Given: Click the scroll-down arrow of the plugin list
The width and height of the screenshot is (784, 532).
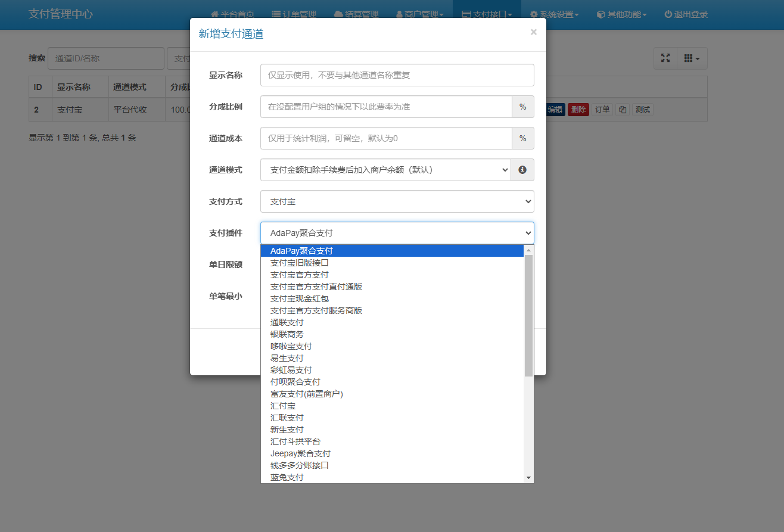Looking at the screenshot, I should pos(528,478).
